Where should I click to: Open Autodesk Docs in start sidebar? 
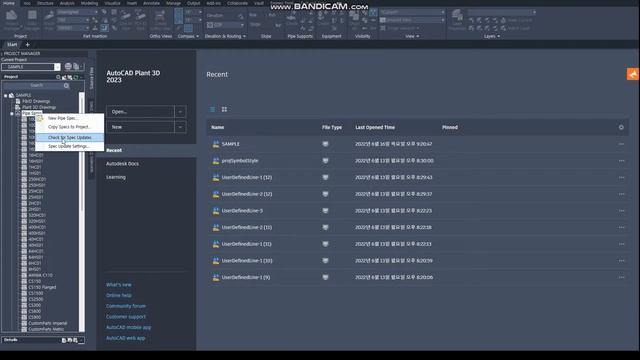pos(122,164)
